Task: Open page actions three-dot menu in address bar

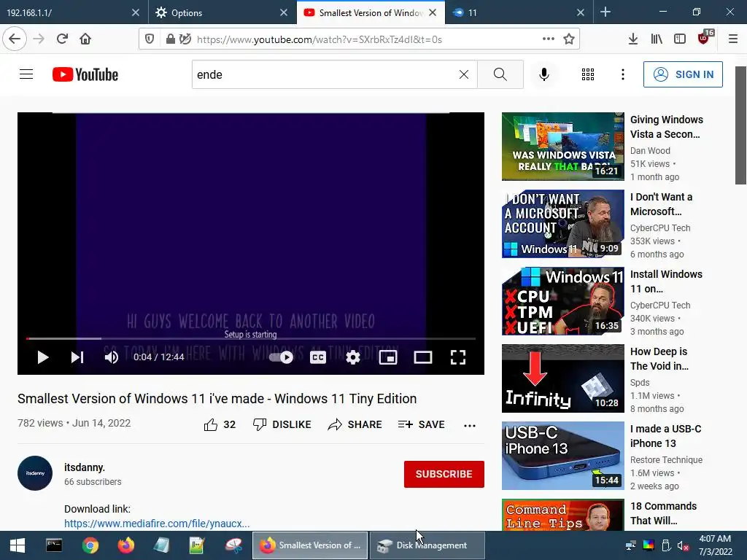Action: click(549, 39)
